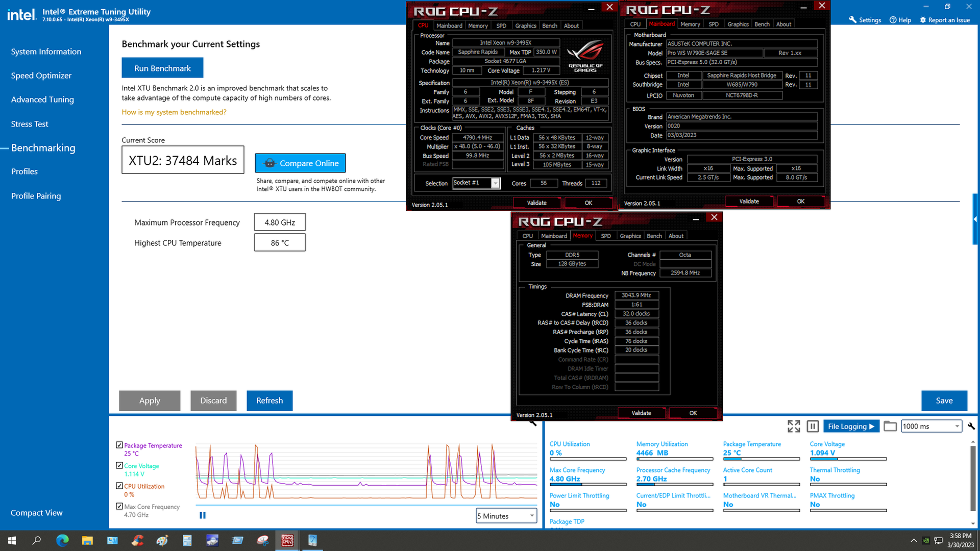The width and height of the screenshot is (980, 551).
Task: Open Calculator from the taskbar
Action: [x=187, y=540]
